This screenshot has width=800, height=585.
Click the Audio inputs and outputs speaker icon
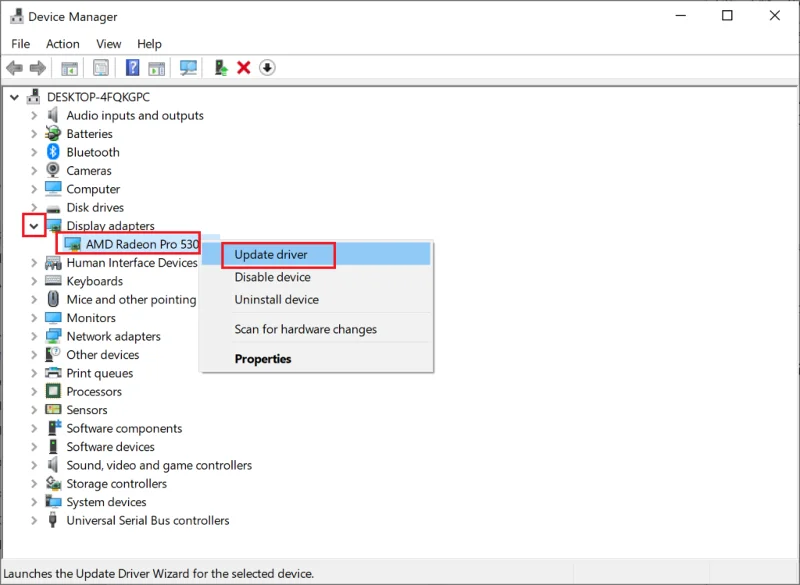tap(53, 115)
